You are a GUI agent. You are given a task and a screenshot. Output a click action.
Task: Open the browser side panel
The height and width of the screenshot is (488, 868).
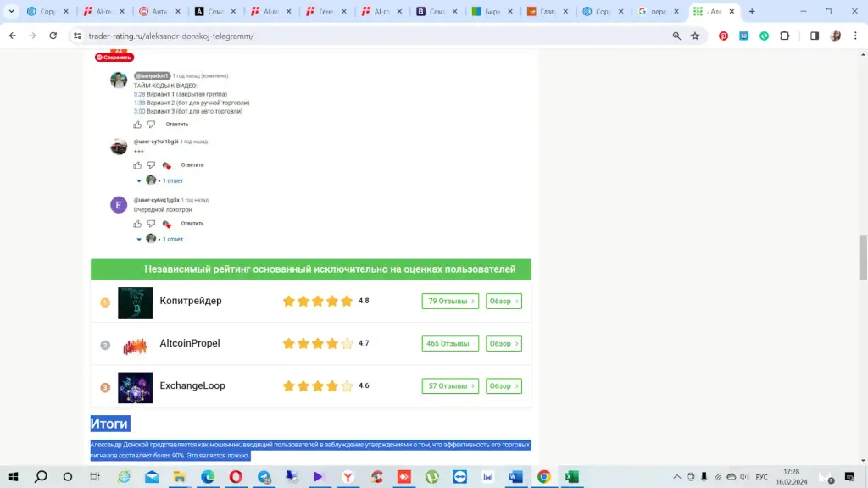click(815, 36)
